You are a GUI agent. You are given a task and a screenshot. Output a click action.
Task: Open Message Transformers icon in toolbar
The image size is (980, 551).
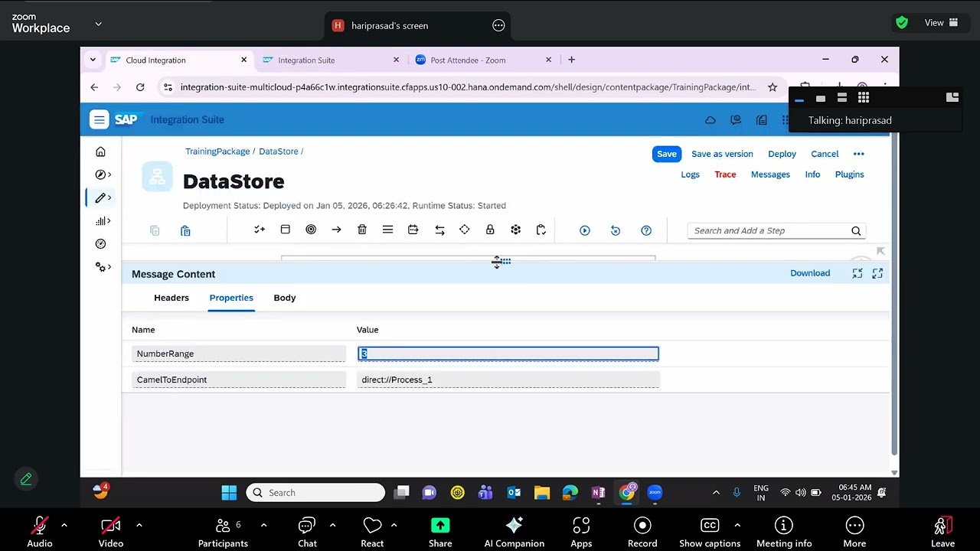click(x=413, y=230)
